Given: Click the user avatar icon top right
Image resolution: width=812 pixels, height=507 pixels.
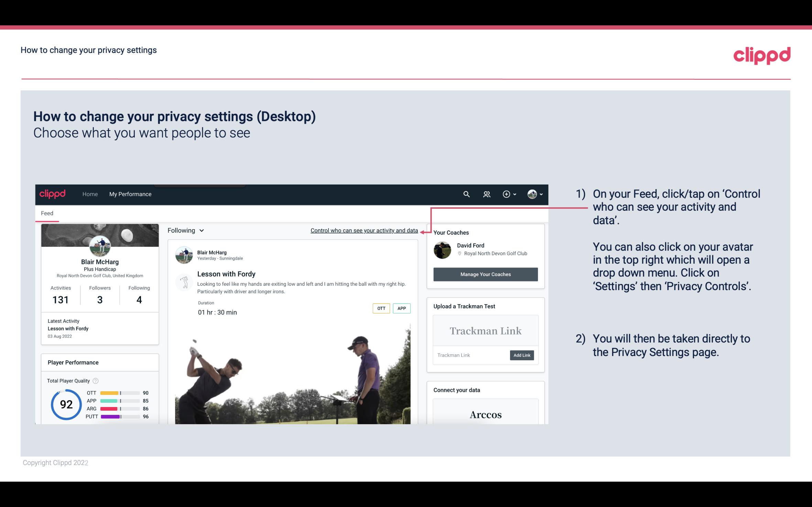Looking at the screenshot, I should coord(532,194).
